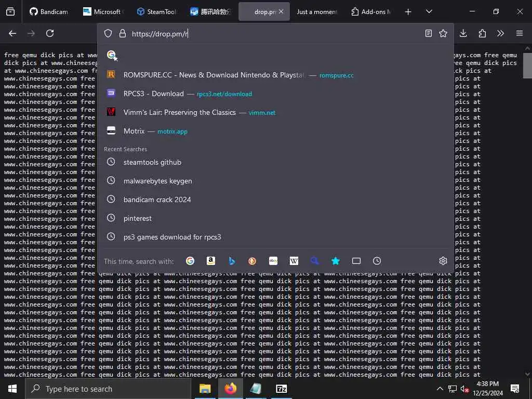The width and height of the screenshot is (532, 399).
Task: Open Vimm's Lair suggestion
Action: point(275,112)
